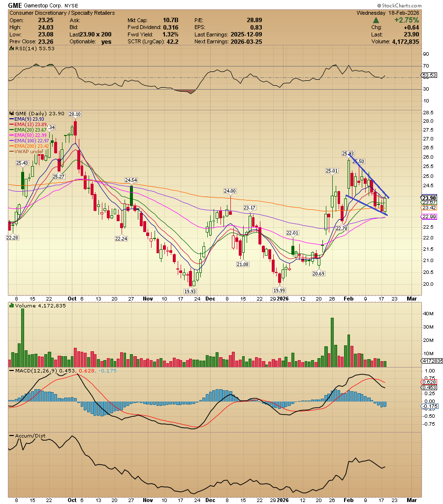Click the 21.08 price annotation
Viewport: 443px width, 504px height.
coord(243,264)
